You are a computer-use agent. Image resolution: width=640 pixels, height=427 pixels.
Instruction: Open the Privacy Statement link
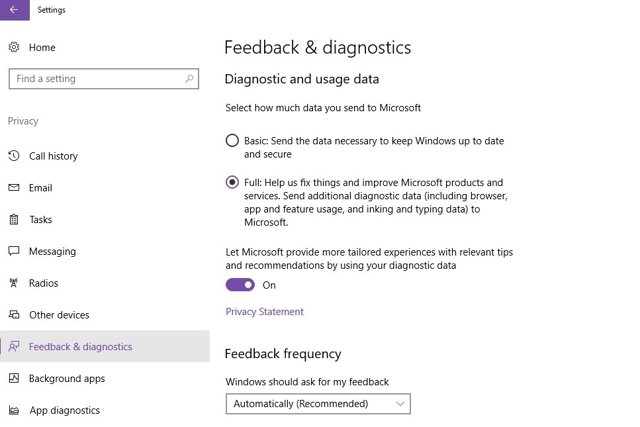(264, 312)
